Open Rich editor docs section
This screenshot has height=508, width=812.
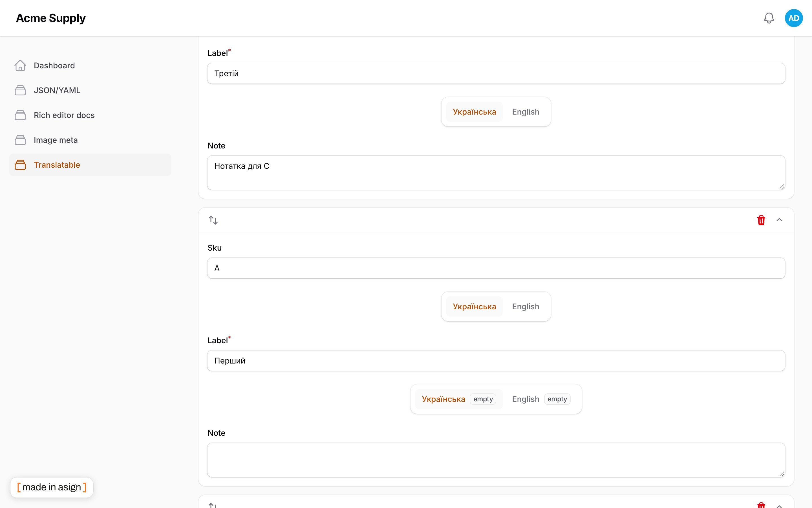90,115
